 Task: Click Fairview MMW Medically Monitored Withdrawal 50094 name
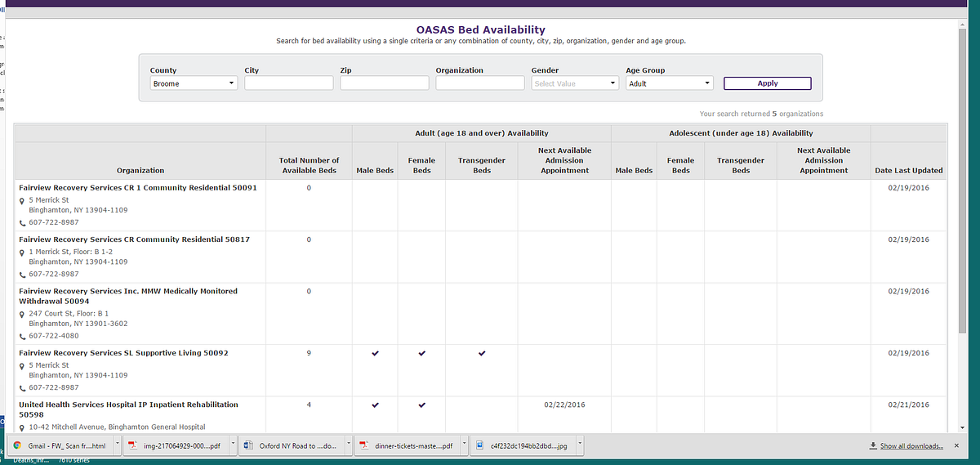pos(128,296)
